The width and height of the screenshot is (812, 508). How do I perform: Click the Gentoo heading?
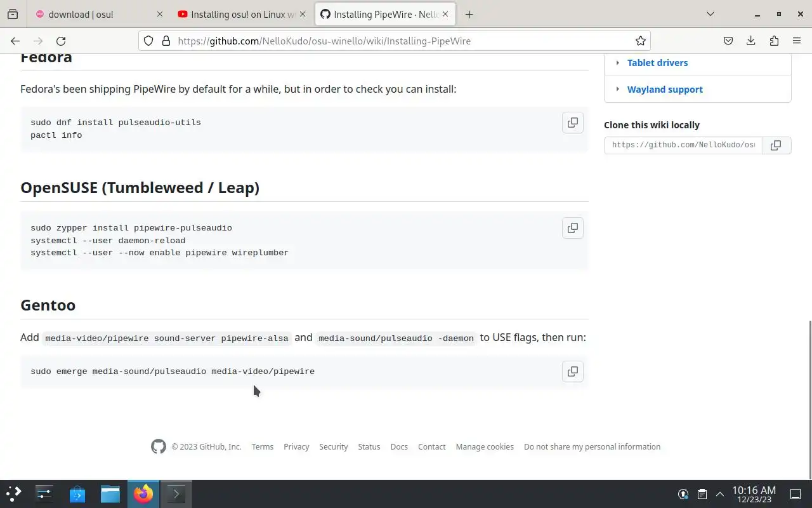coord(48,305)
